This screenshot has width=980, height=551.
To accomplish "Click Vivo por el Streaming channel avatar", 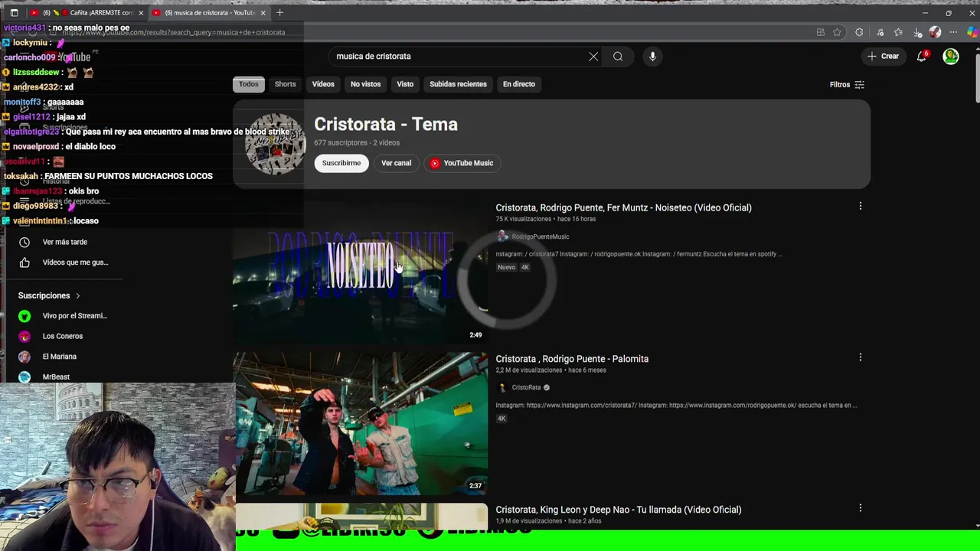I will point(24,316).
